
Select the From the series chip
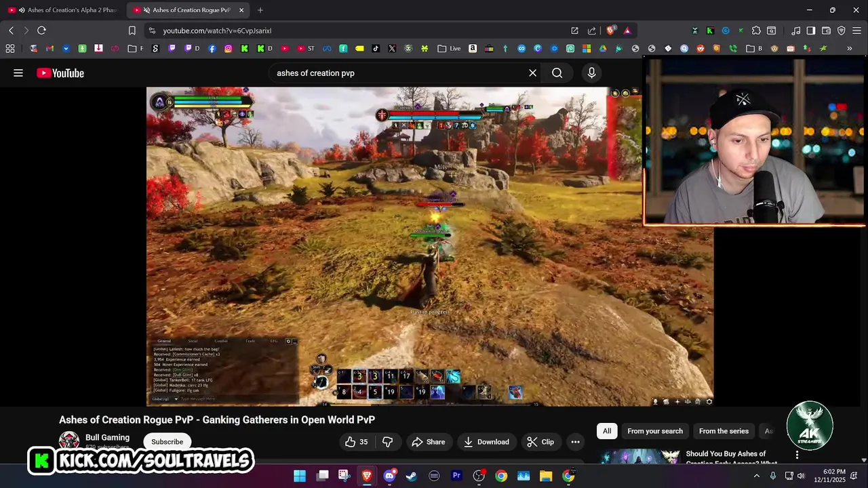[x=724, y=431]
